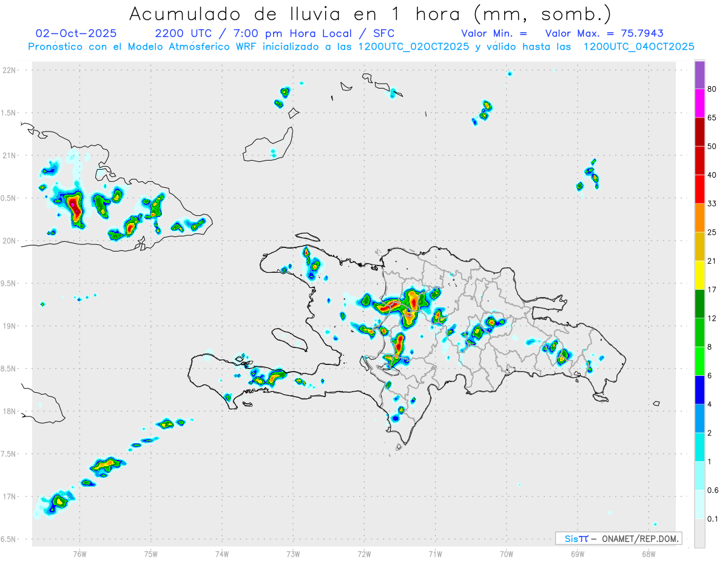Click the valid-until time "1200UTC_04OCT2025"

(x=639, y=47)
